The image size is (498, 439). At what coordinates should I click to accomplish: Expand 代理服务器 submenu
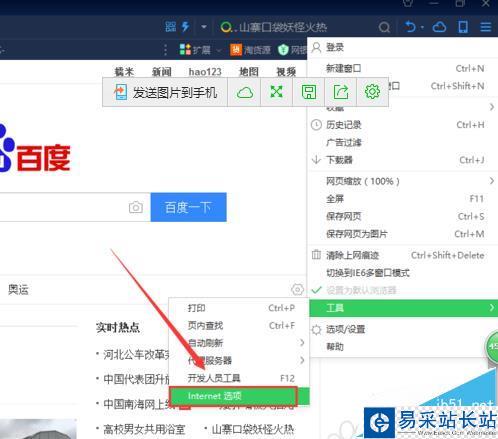239,360
